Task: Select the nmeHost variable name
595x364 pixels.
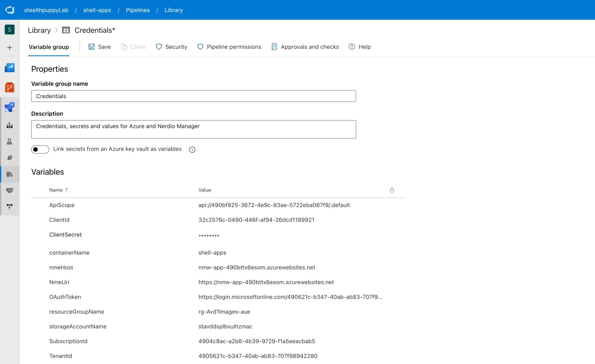Action: click(x=61, y=267)
